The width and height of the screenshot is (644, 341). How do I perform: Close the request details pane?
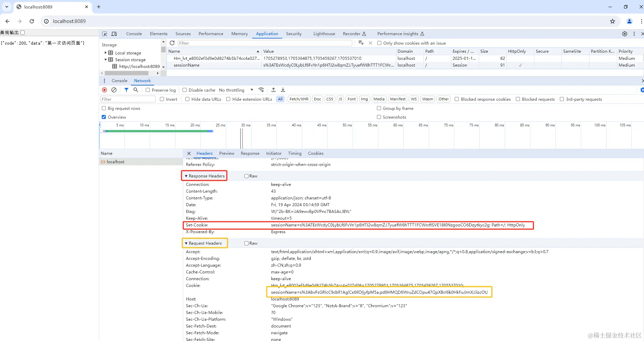point(189,153)
